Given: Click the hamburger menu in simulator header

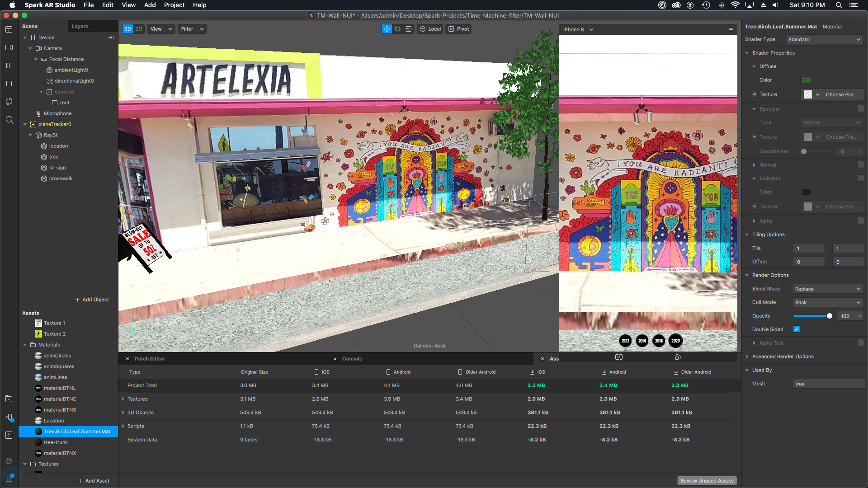Looking at the screenshot, I should [731, 29].
